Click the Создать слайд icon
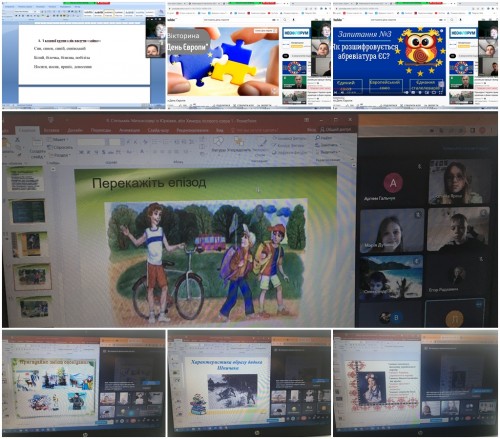This screenshot has width=500, height=439. (37, 143)
